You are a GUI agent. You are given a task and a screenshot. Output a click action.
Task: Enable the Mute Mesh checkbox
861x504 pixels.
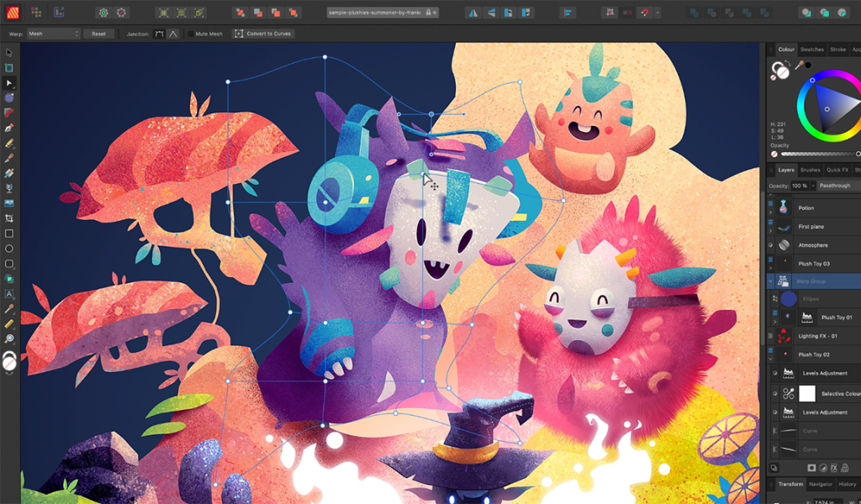191,34
